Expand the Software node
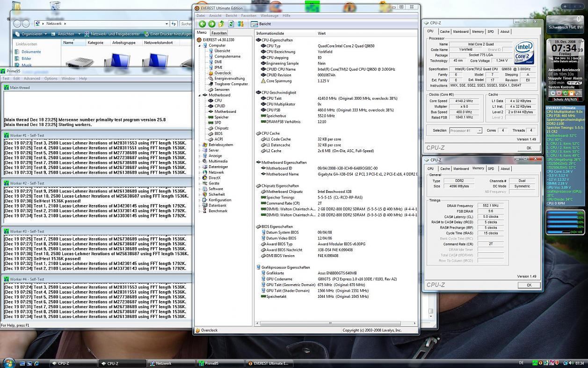This screenshot has width=588, height=368. pos(199,189)
